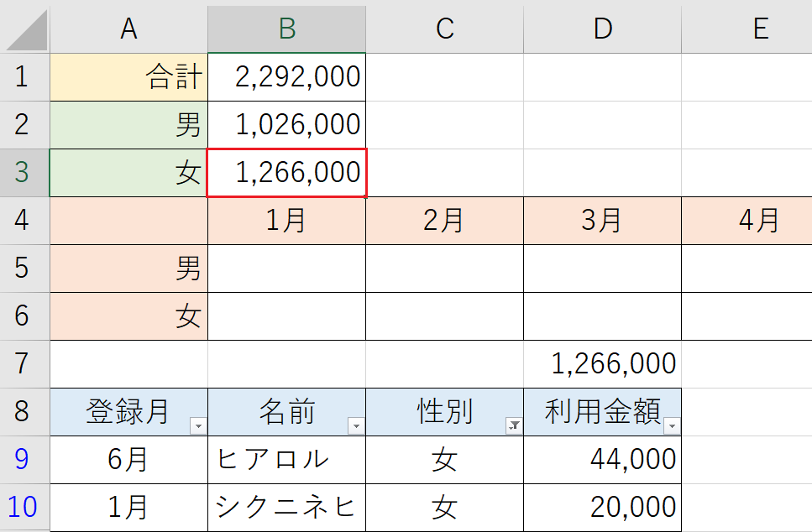This screenshot has width=812, height=532.
Task: Select cell B3 showing 1,266,000
Action: click(287, 173)
